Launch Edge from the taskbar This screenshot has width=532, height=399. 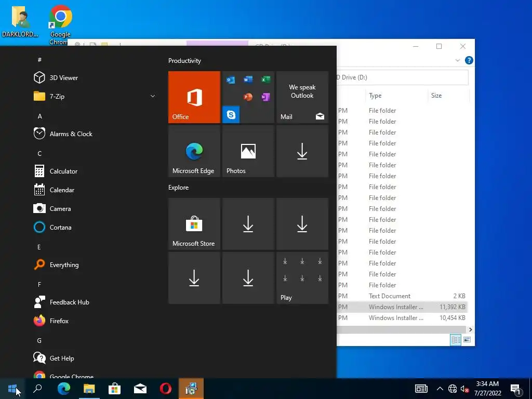click(63, 389)
